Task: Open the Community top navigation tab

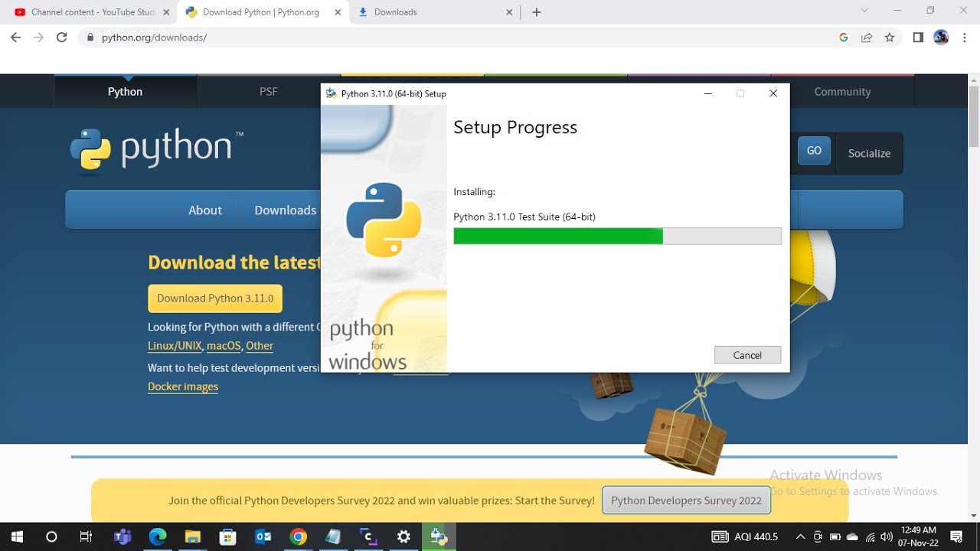Action: point(842,91)
